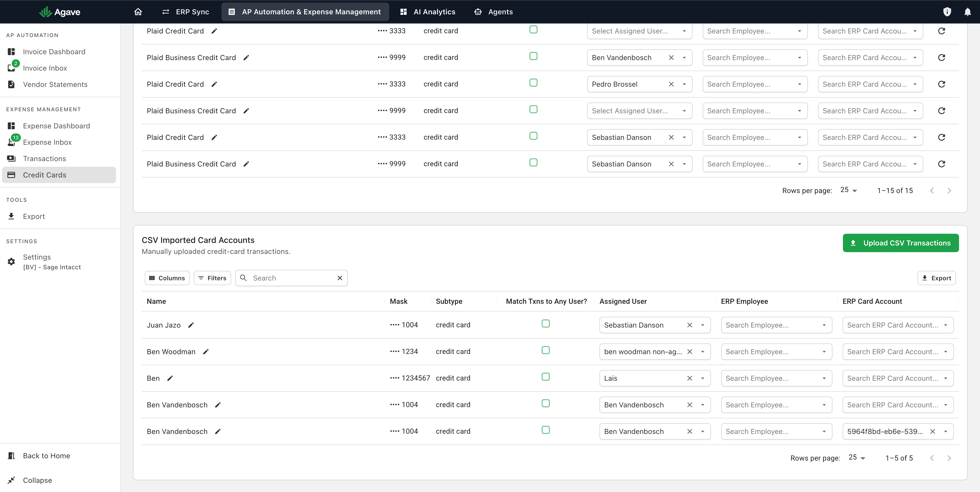
Task: Go to next page of CSV accounts
Action: [949, 458]
